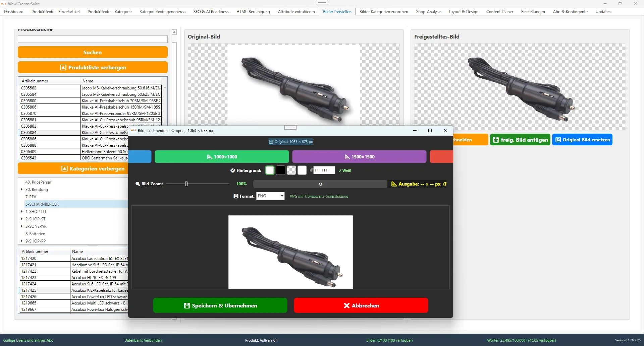Open the Format PNG dropdown
The width and height of the screenshot is (644, 346).
tap(270, 196)
